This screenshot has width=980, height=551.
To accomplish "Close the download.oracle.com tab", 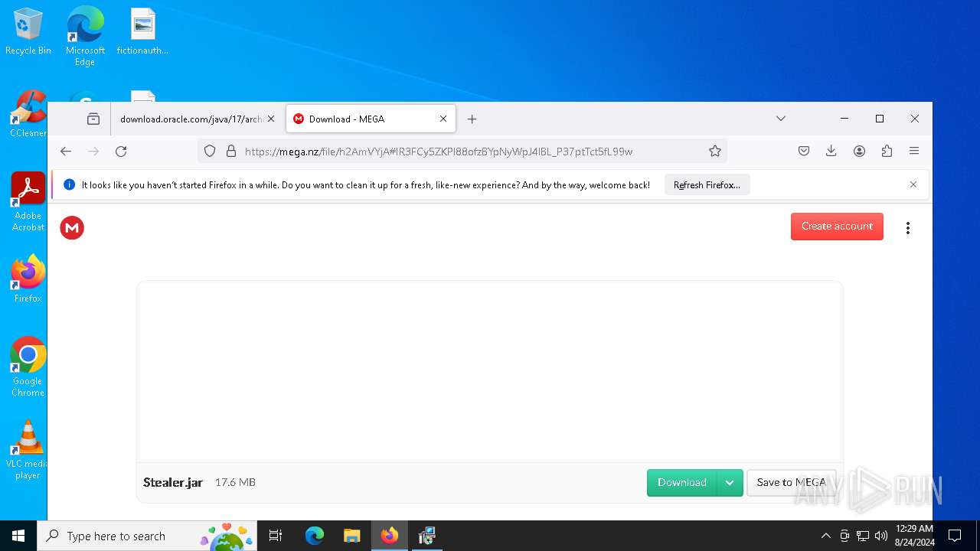I will 271,119.
